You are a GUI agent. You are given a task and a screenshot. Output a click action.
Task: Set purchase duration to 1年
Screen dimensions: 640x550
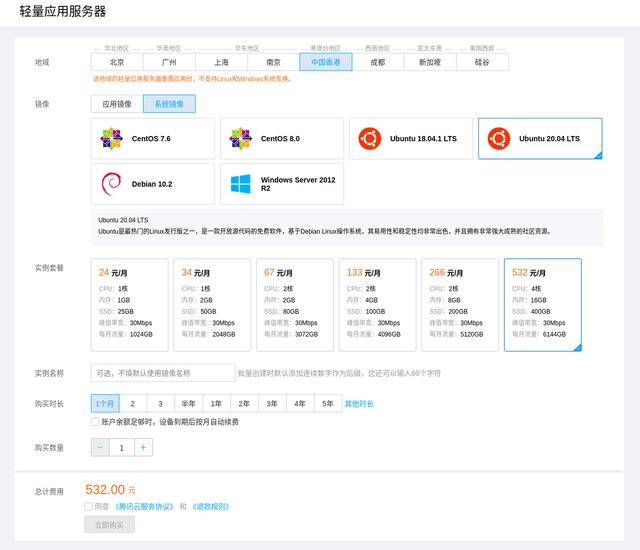(x=216, y=404)
